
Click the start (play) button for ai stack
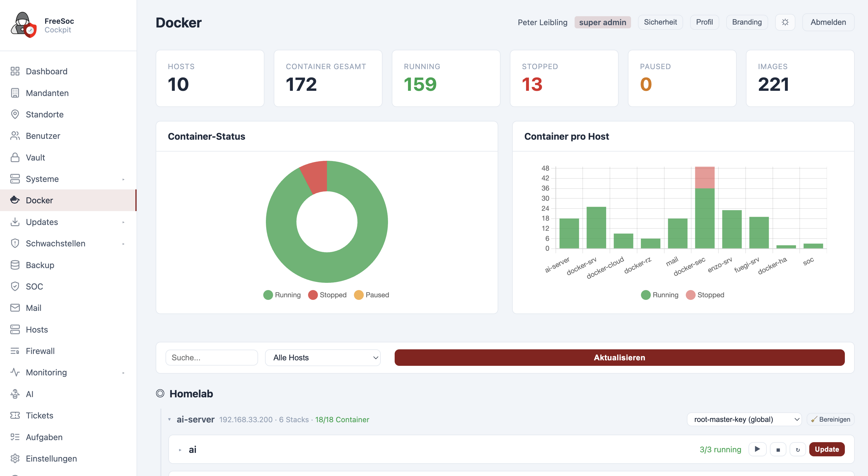(757, 449)
